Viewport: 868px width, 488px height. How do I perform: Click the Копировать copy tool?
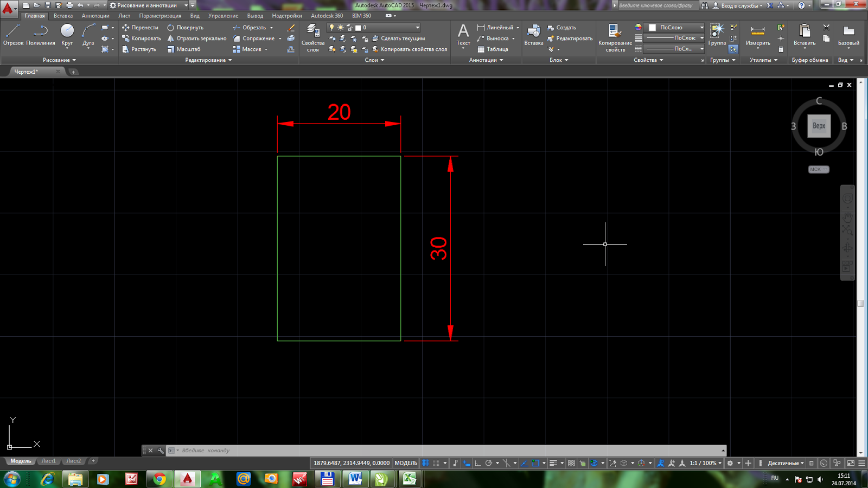click(141, 38)
